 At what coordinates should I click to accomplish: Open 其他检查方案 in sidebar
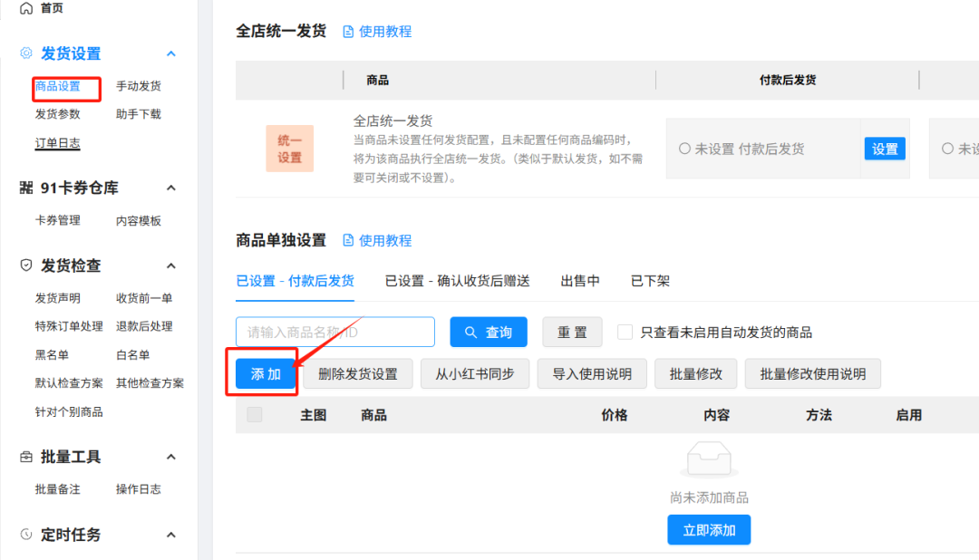(150, 383)
